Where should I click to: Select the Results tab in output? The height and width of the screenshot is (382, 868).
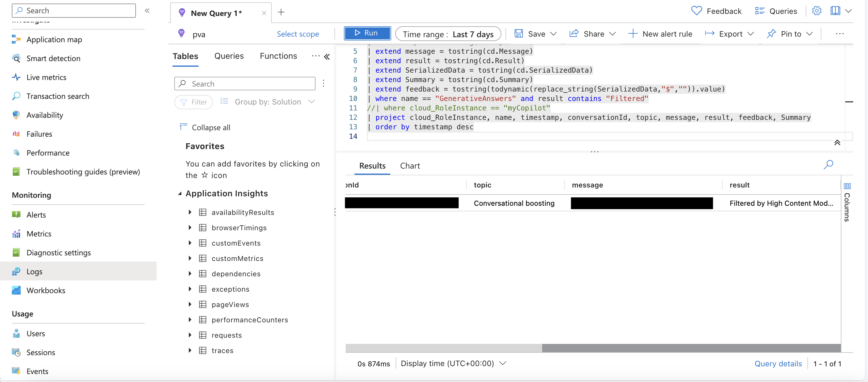(x=372, y=165)
